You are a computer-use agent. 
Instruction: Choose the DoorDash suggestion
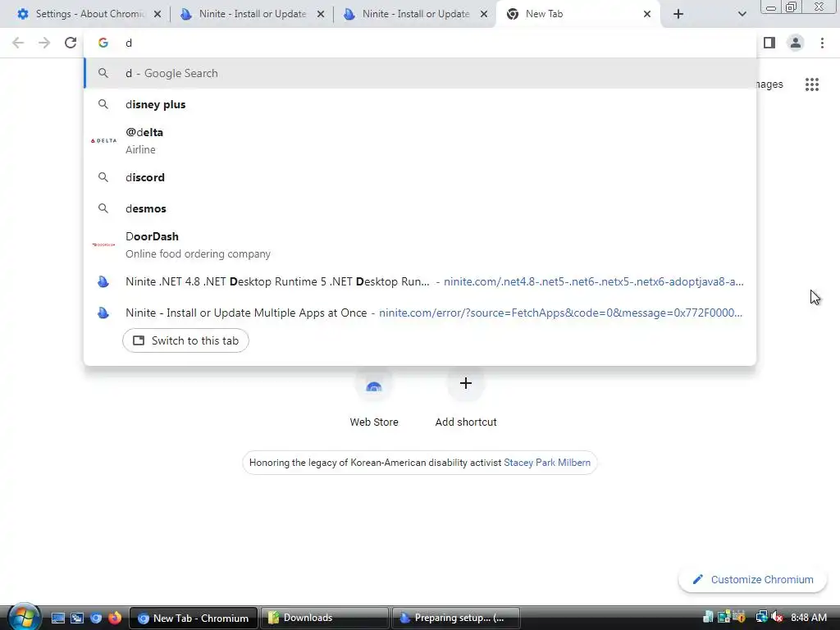420,244
